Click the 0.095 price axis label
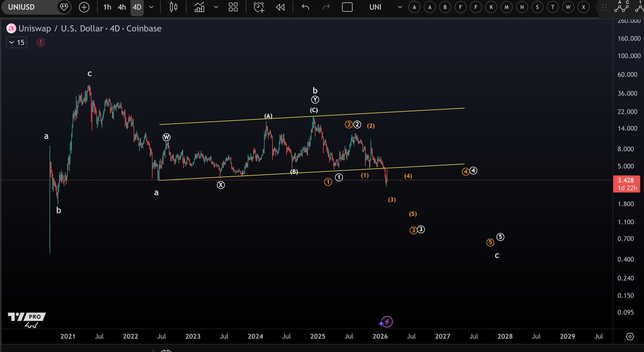This screenshot has height=352, width=644. tap(625, 312)
